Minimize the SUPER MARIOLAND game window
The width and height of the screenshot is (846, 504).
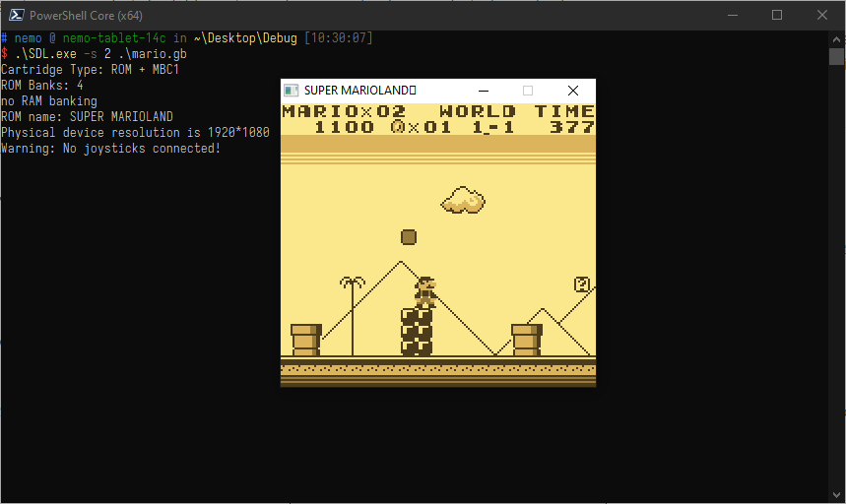(x=484, y=91)
